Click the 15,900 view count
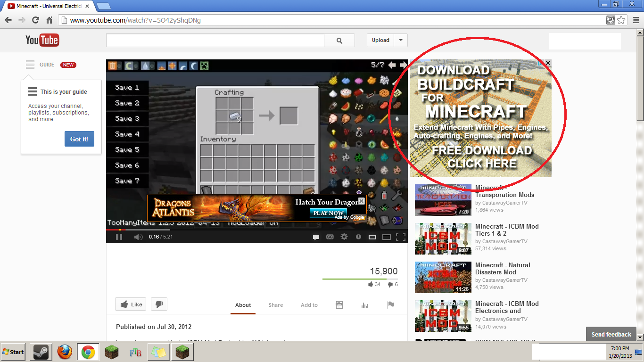This screenshot has height=362, width=644. click(x=384, y=271)
